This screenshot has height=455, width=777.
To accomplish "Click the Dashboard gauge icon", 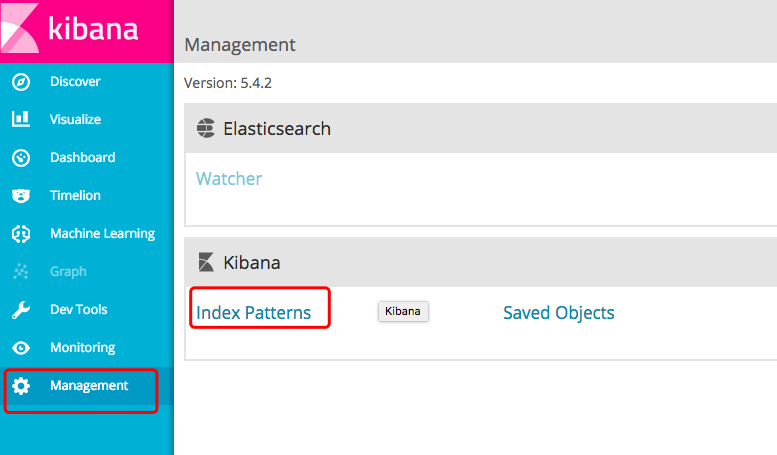I will coord(21,158).
